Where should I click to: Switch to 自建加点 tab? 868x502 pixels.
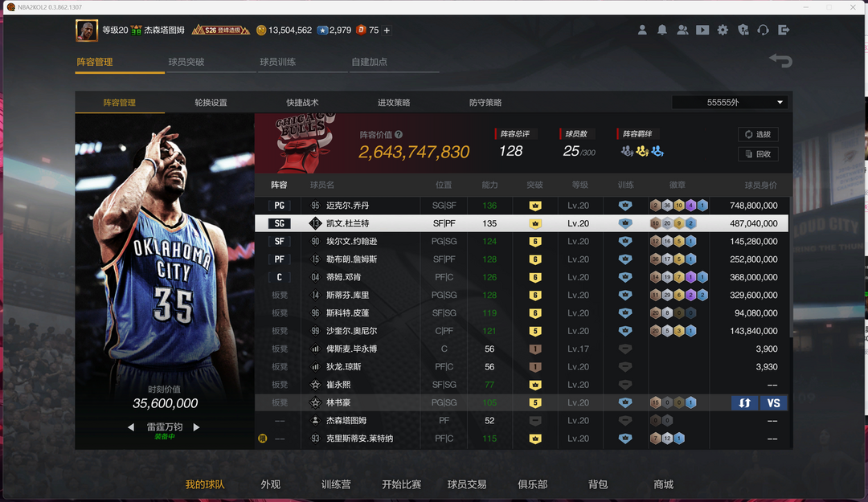pyautogui.click(x=369, y=62)
